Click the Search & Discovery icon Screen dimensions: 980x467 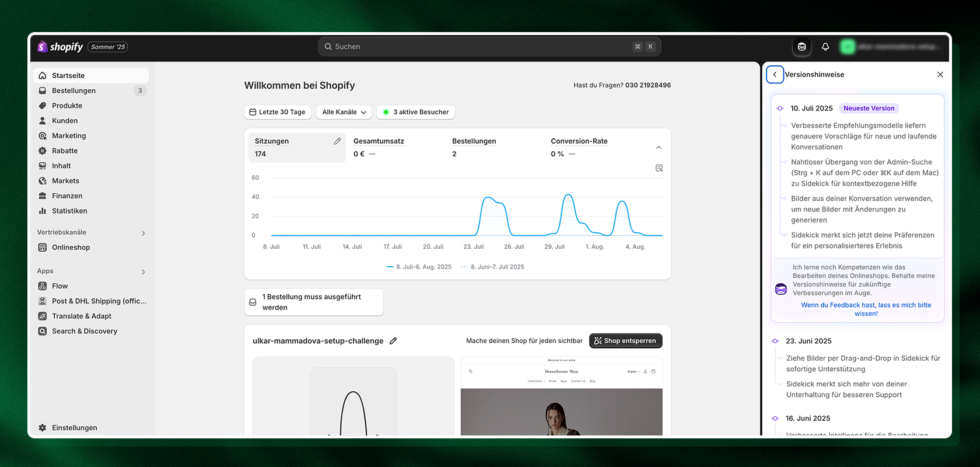(x=43, y=331)
